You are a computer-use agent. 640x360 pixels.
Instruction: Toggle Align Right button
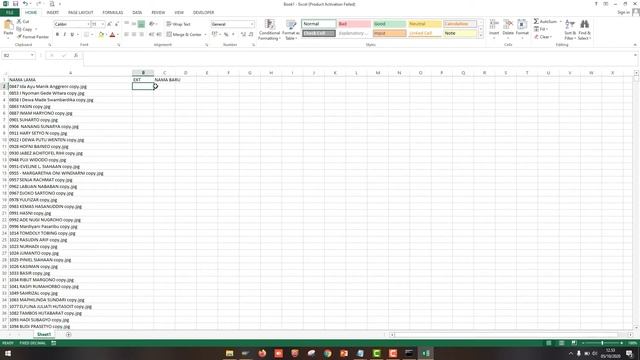[x=141, y=35]
